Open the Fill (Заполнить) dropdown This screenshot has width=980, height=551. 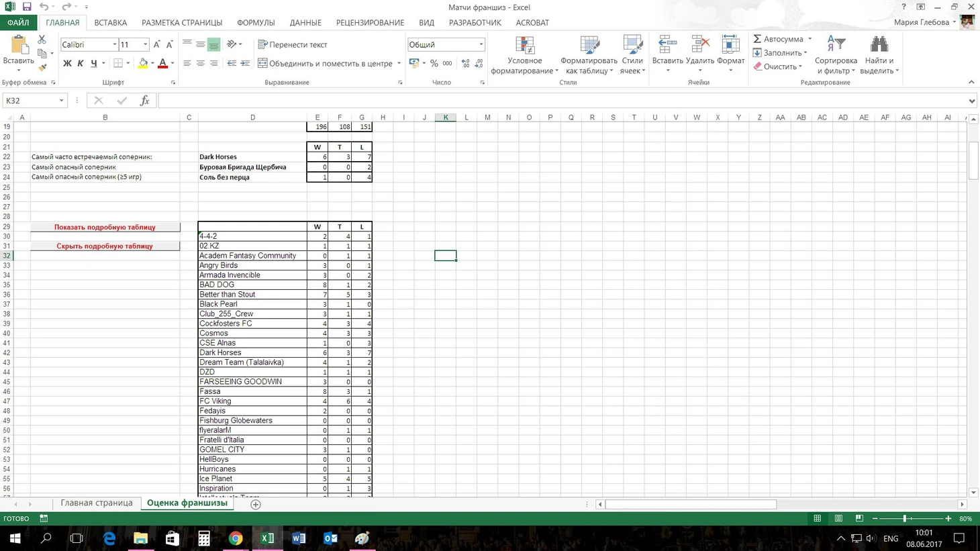tap(780, 53)
